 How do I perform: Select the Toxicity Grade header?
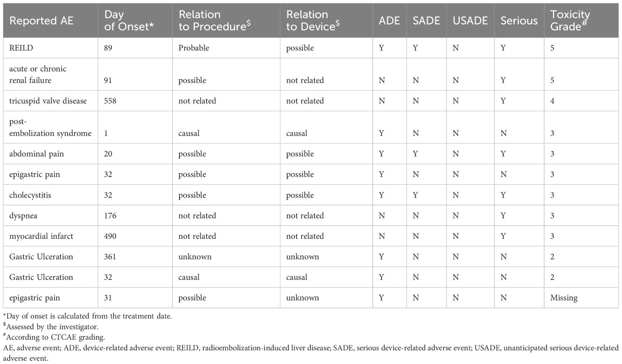(x=570, y=20)
